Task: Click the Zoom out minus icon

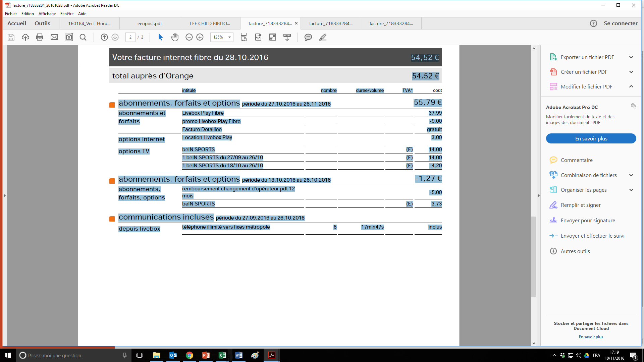Action: click(189, 37)
